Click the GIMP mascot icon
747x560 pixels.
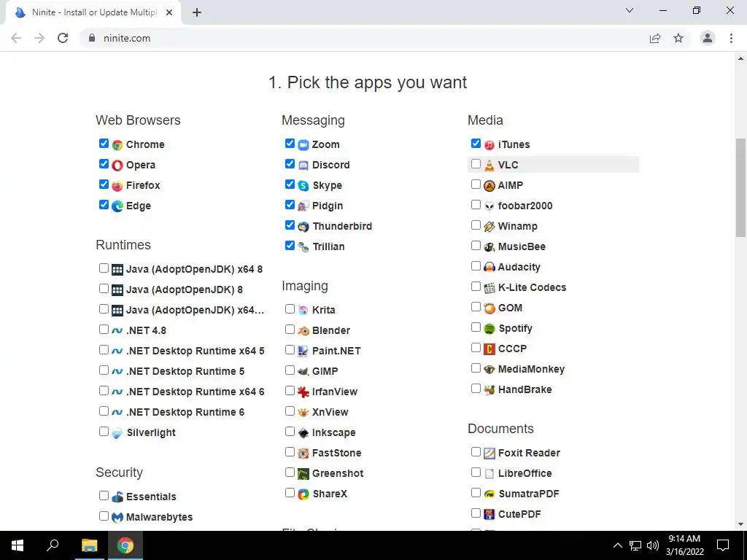click(x=303, y=371)
